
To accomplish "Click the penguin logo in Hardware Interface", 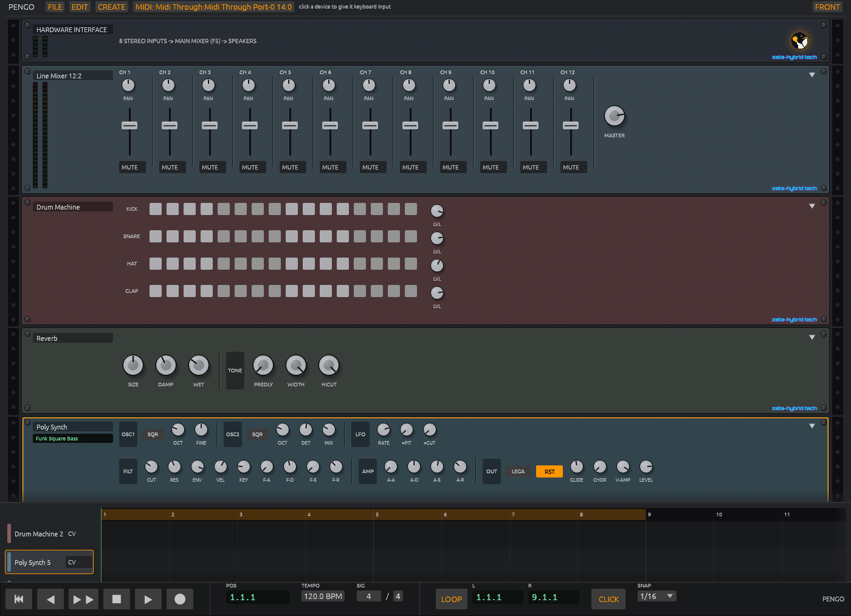I will click(x=800, y=41).
